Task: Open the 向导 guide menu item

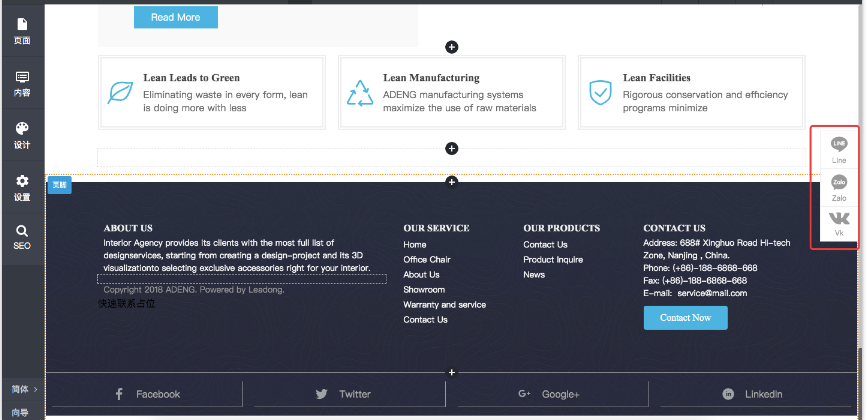Action: (x=21, y=412)
